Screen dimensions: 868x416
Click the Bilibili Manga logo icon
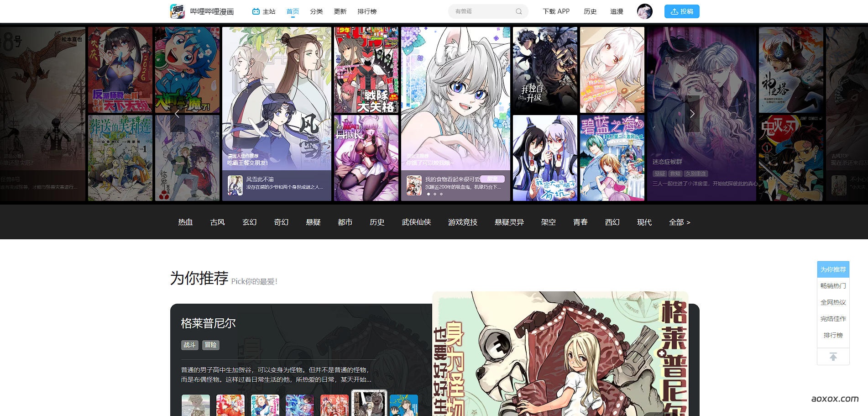point(178,11)
